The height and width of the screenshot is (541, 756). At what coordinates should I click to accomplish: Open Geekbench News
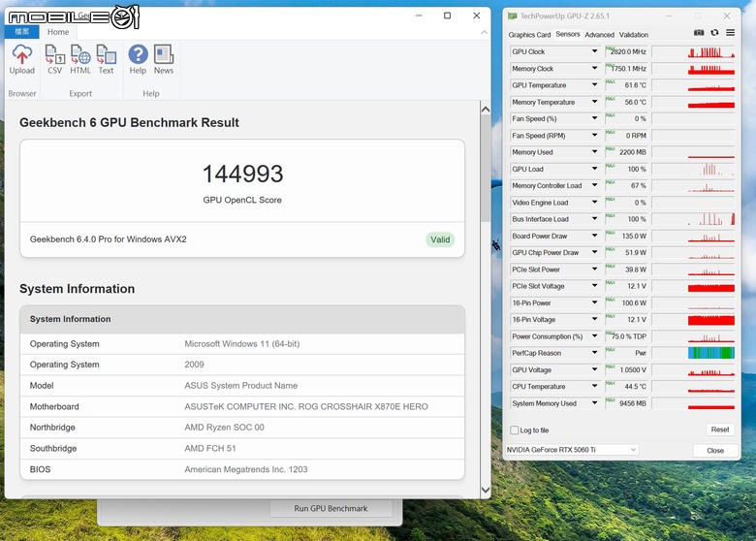pos(164,59)
